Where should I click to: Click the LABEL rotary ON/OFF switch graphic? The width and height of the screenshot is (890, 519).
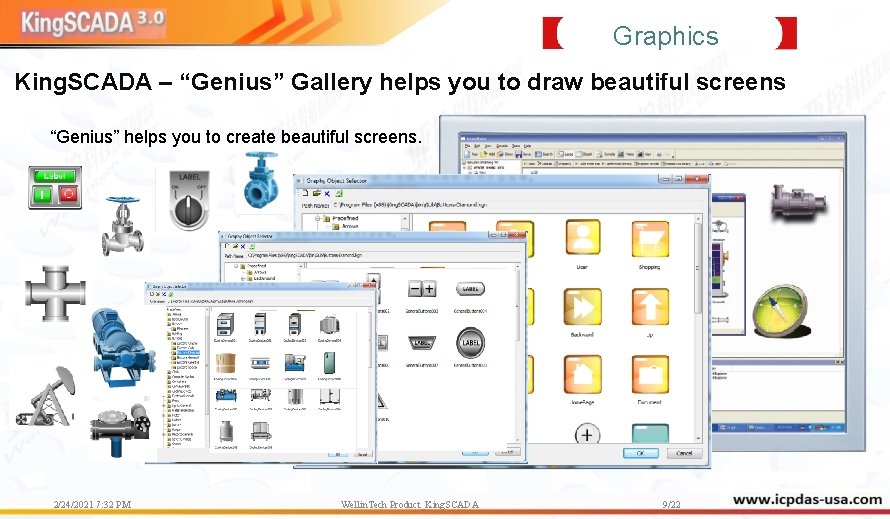click(x=189, y=200)
